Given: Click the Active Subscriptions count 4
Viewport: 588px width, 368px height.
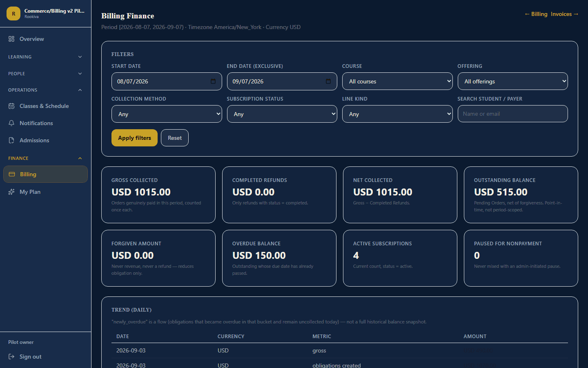Looking at the screenshot, I should pyautogui.click(x=356, y=256).
